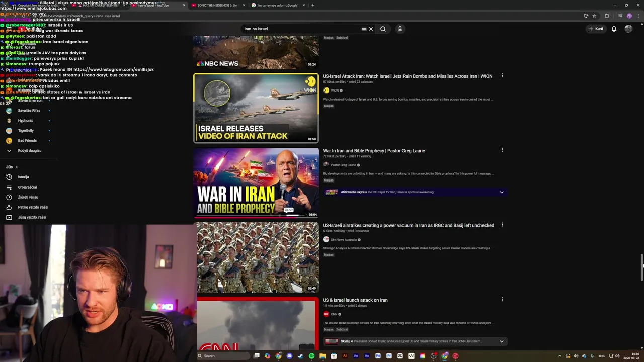This screenshot has height=362, width=644.
Task: Open options menu for CNN launch attack video
Action: (502, 299)
